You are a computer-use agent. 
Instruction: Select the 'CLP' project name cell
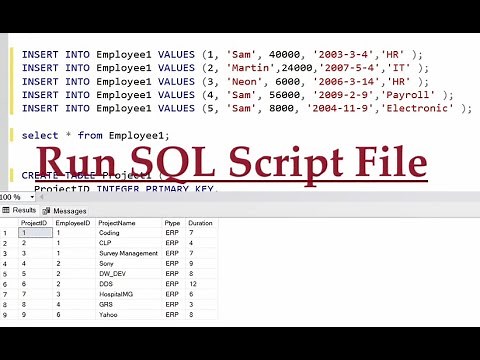pyautogui.click(x=128, y=243)
